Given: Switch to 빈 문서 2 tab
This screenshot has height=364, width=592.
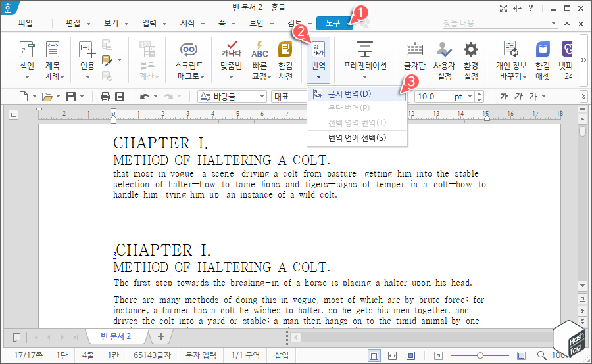Looking at the screenshot, I should pyautogui.click(x=116, y=336).
